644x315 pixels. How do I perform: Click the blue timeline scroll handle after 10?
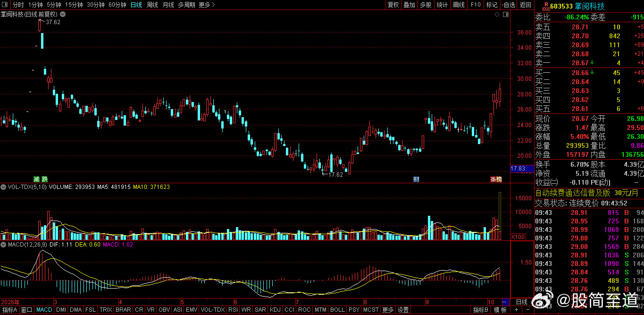click(505, 302)
